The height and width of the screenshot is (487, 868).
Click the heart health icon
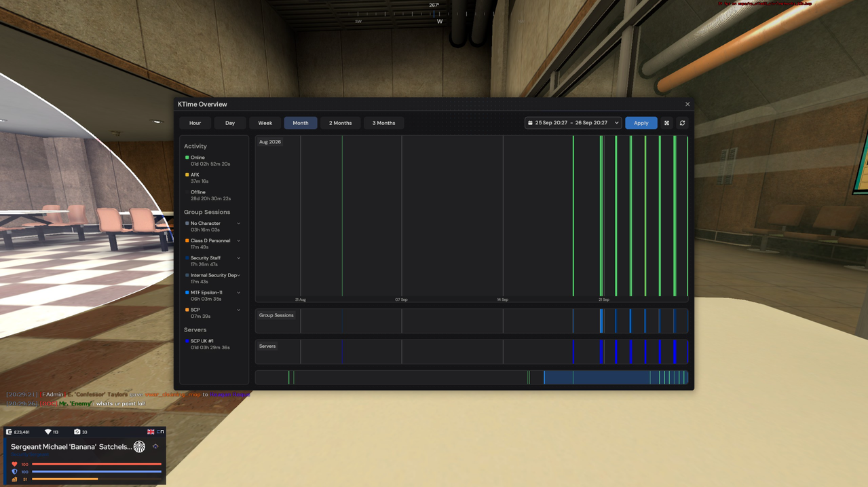14,464
